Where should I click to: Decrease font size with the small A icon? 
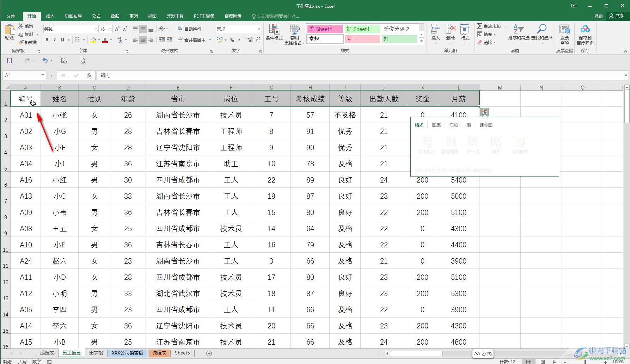point(125,29)
